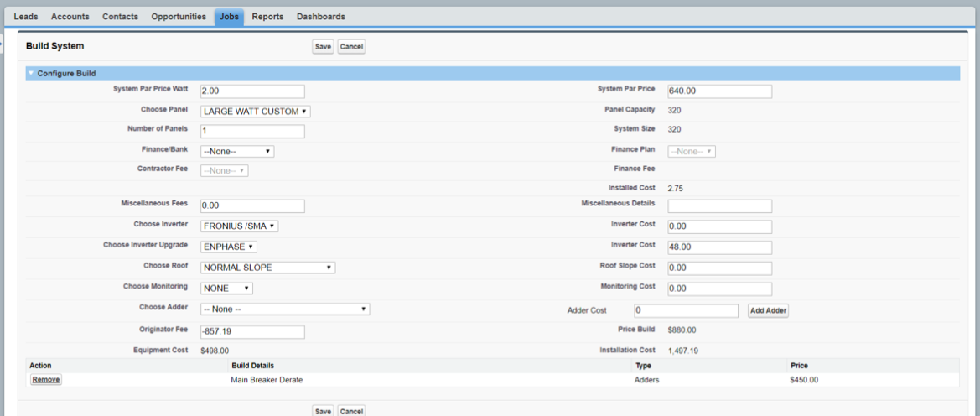This screenshot has height=416, width=980.
Task: Expand the Choose Monitoring dropdown
Action: click(x=226, y=288)
